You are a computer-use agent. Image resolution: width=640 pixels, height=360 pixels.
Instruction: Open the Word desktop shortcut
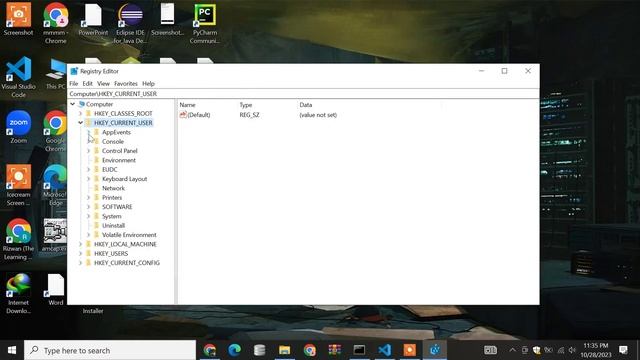56,289
